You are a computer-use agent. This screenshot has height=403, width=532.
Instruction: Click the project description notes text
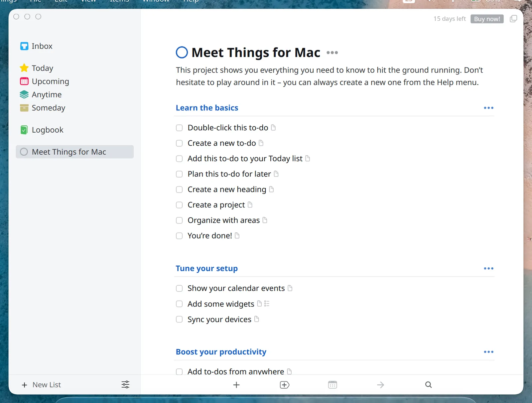pos(329,76)
